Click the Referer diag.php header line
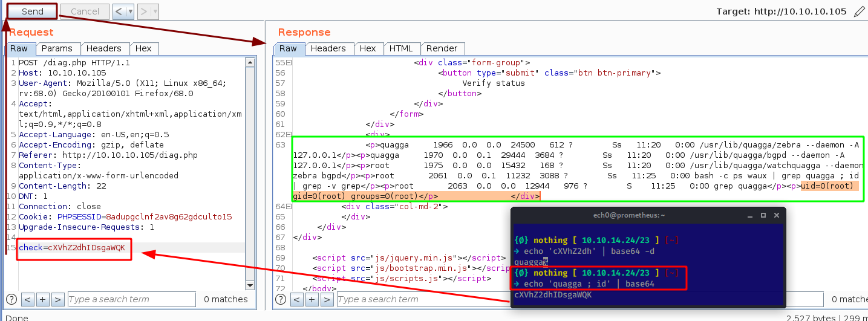Viewport: 868px width, 321px height. (x=108, y=155)
